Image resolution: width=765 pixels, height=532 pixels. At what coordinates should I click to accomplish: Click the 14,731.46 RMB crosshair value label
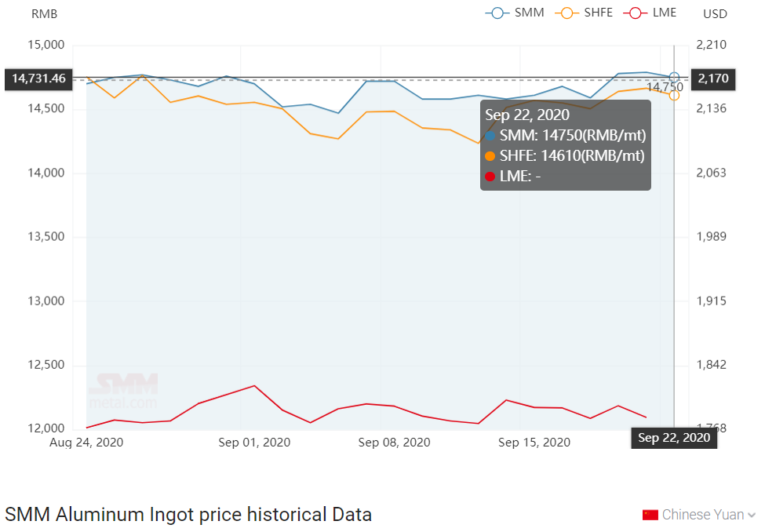click(x=38, y=78)
